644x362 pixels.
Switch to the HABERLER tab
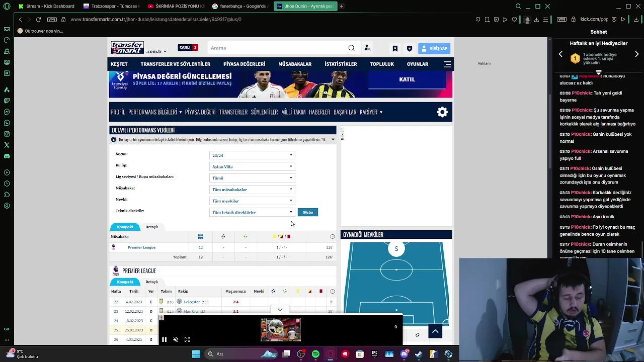pos(319,112)
